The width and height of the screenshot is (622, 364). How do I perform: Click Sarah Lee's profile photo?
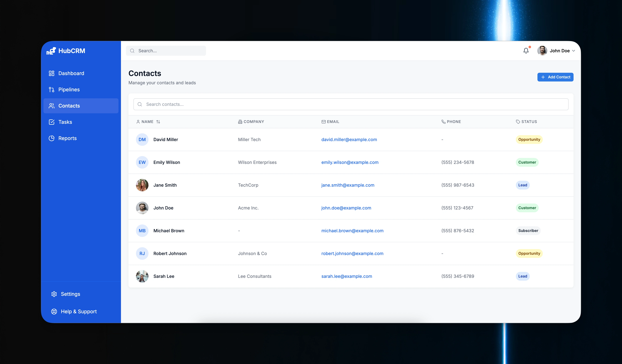tap(142, 276)
